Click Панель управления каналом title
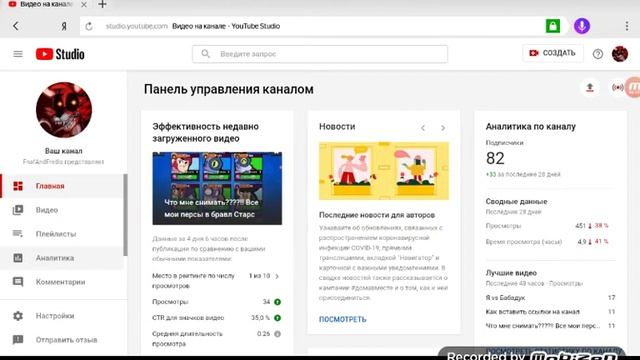The height and width of the screenshot is (360, 640). [x=229, y=89]
